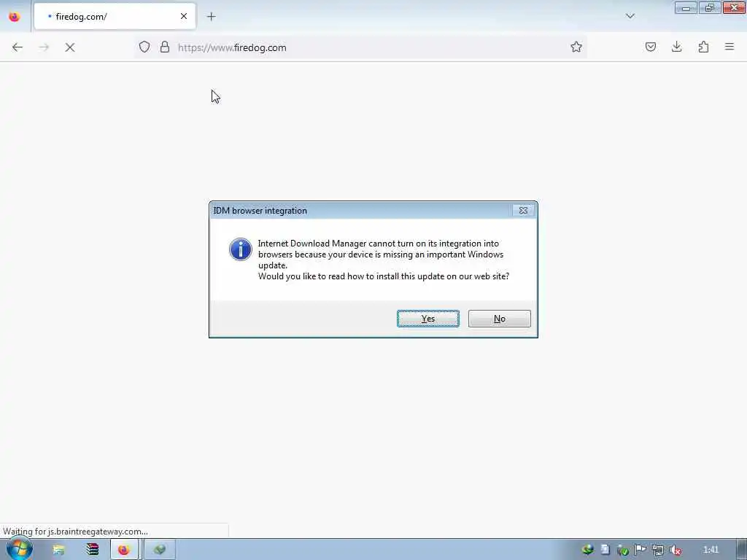The width and height of the screenshot is (747, 560).
Task: Click the Firefox taskbar button
Action: click(124, 550)
